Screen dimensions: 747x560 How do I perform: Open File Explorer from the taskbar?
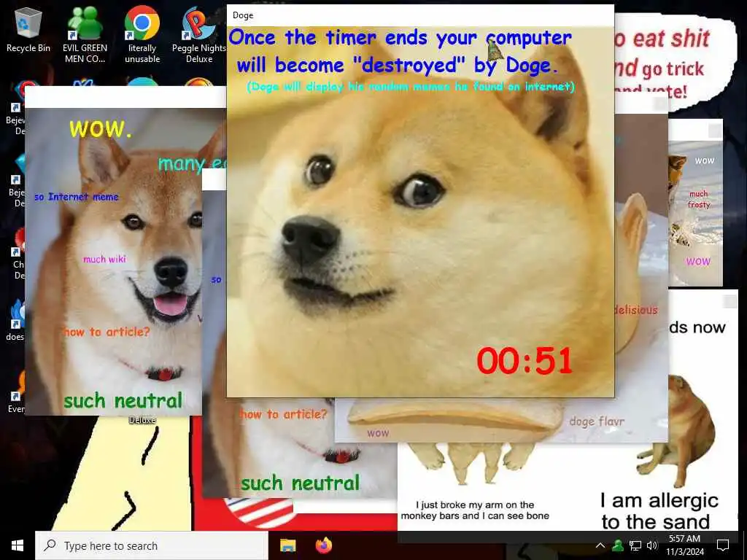(287, 545)
